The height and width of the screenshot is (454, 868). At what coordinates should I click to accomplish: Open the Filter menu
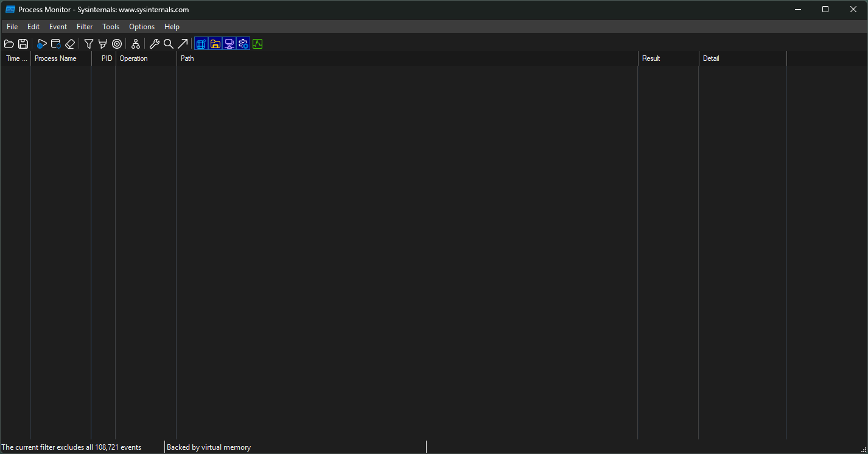click(x=85, y=27)
